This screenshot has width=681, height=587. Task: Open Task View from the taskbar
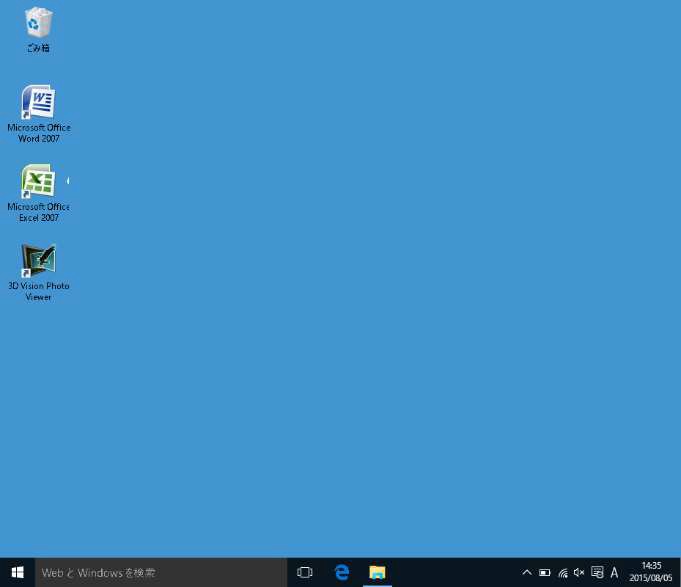304,572
